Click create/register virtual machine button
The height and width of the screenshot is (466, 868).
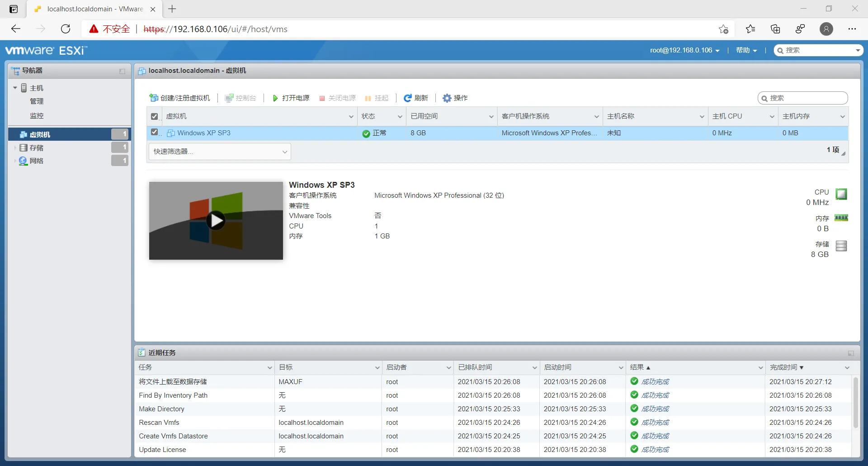point(179,98)
